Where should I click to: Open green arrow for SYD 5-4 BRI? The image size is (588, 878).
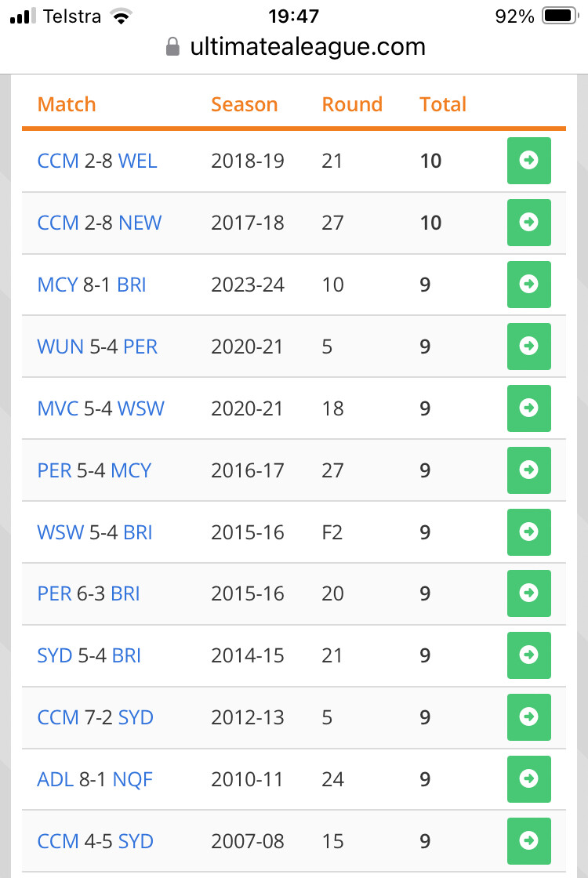pos(529,655)
